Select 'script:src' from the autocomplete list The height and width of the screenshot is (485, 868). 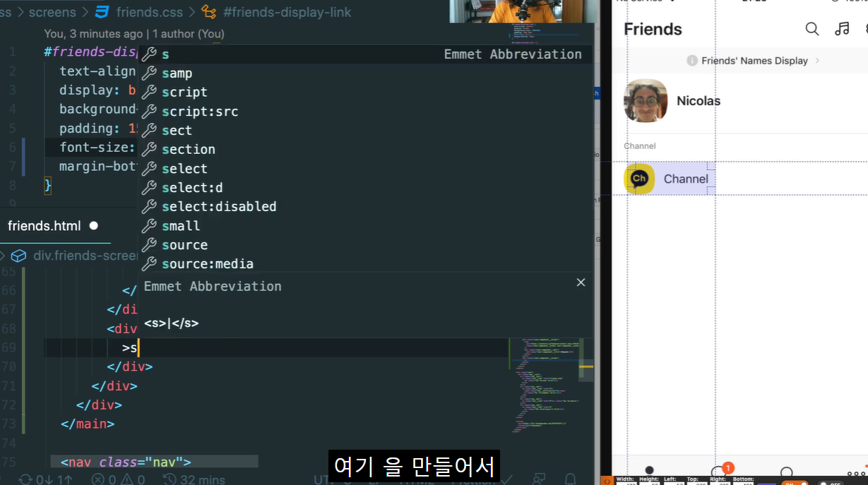tap(365, 112)
